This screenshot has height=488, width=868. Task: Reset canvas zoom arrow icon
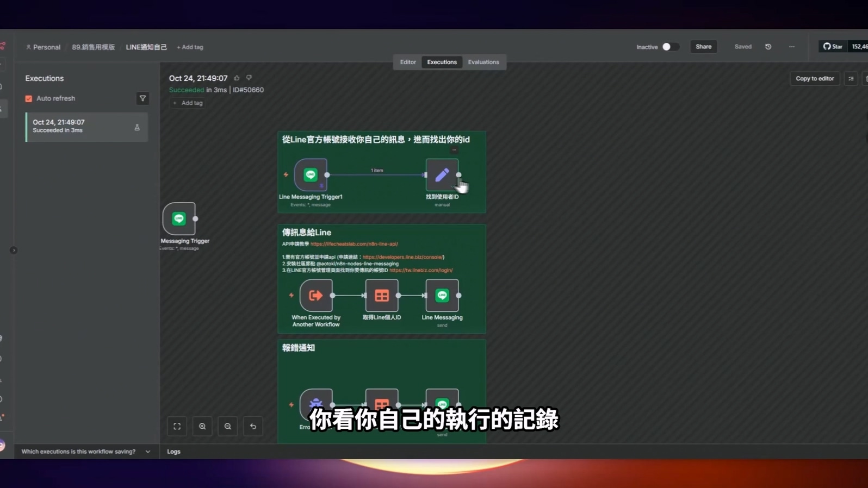[253, 427]
